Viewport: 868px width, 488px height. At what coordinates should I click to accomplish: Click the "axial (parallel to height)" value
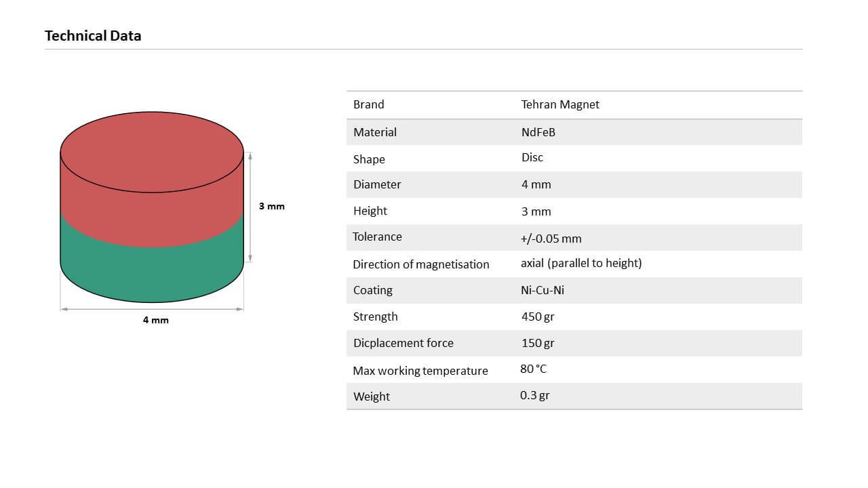point(581,263)
